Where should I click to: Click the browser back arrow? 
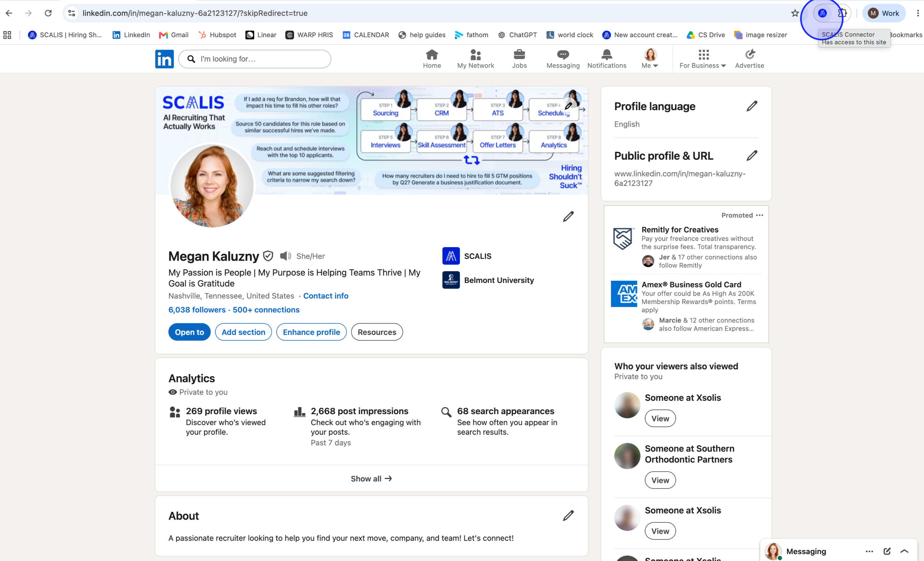pyautogui.click(x=9, y=13)
